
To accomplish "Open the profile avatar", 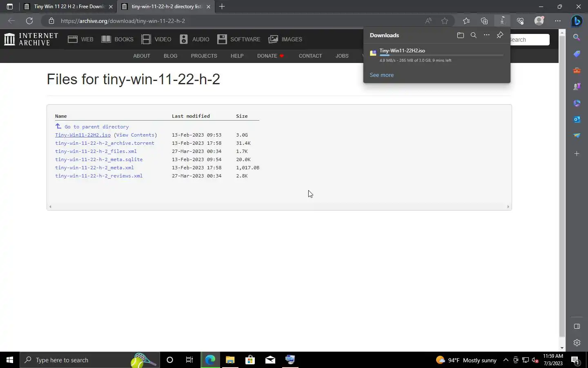I will [x=539, y=20].
